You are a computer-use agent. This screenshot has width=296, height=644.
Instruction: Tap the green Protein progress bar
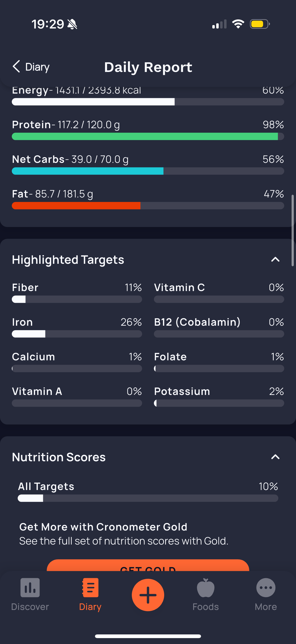click(148, 137)
